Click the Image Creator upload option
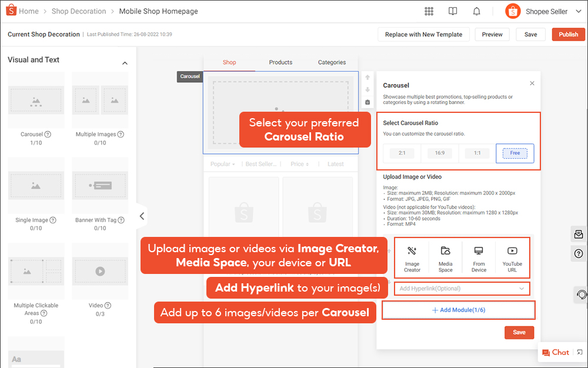Screen dimensions: 588x368 click(412, 258)
